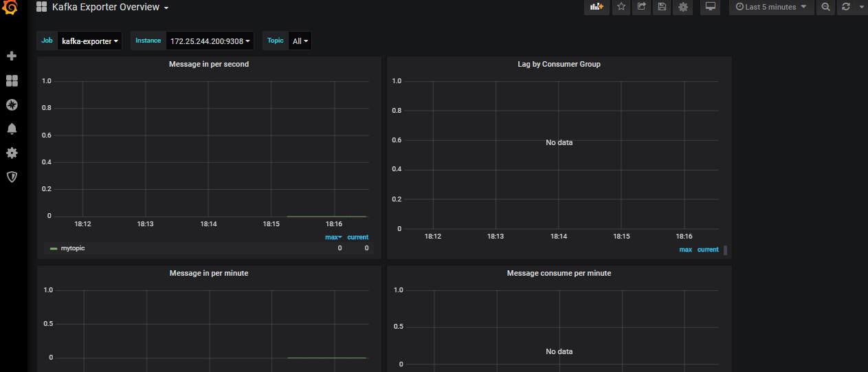Open the Create plus menu in sidebar

click(12, 56)
